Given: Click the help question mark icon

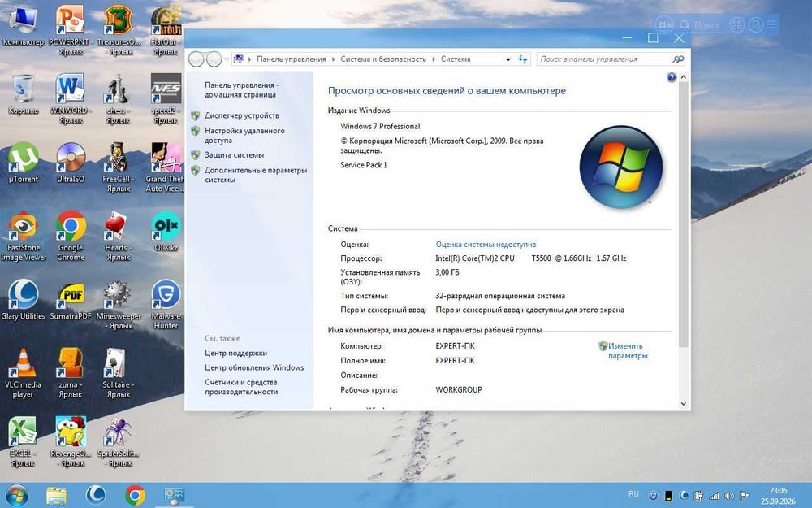Looking at the screenshot, I should point(672,78).
